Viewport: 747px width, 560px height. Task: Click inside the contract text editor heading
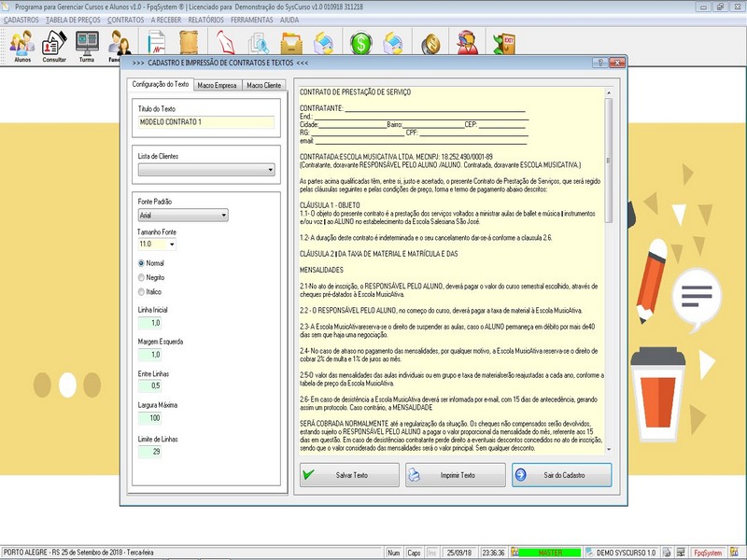355,91
